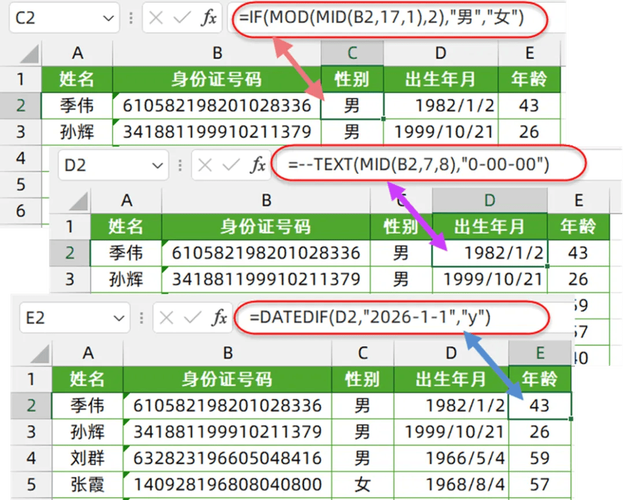Select the cell containing 张霞

[88, 484]
